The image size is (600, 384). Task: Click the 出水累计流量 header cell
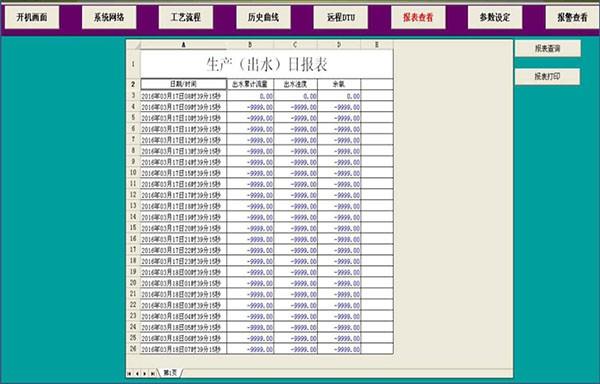pyautogui.click(x=250, y=85)
